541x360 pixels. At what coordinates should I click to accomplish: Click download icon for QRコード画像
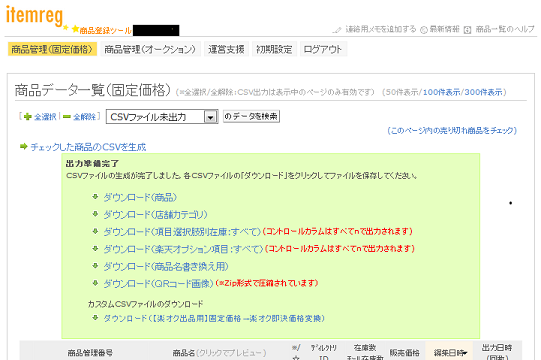pos(96,283)
